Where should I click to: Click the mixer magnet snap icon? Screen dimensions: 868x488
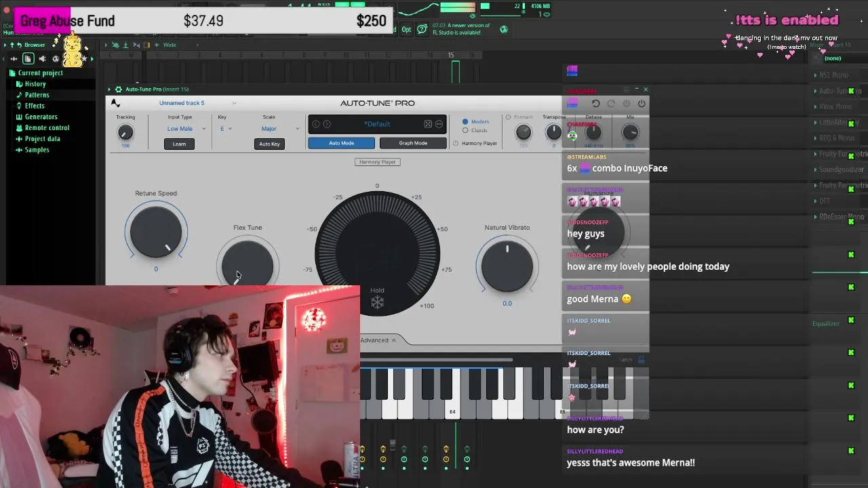tap(116, 45)
